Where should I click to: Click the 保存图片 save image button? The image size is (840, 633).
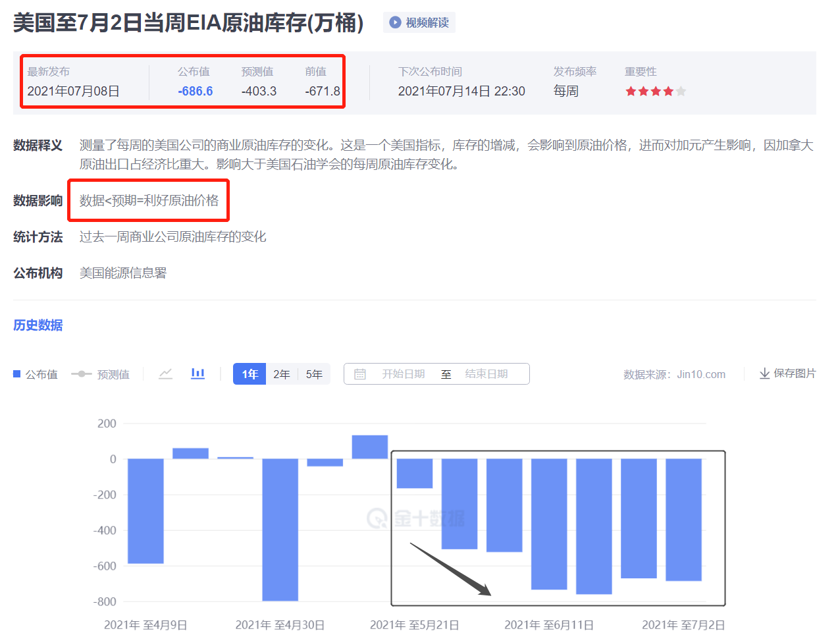tap(787, 373)
